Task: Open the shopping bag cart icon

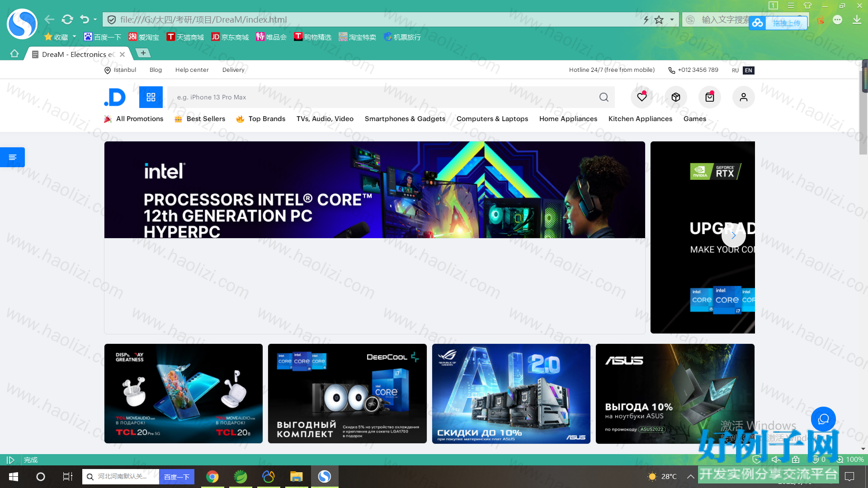Action: pyautogui.click(x=710, y=97)
